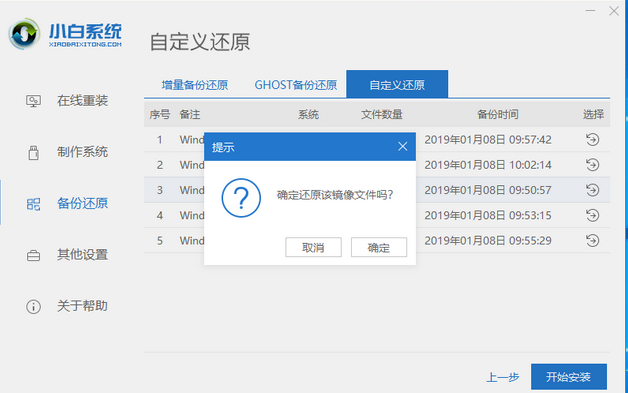The width and height of the screenshot is (628, 393).
Task: Click the 文件数量 column header
Action: 382,115
